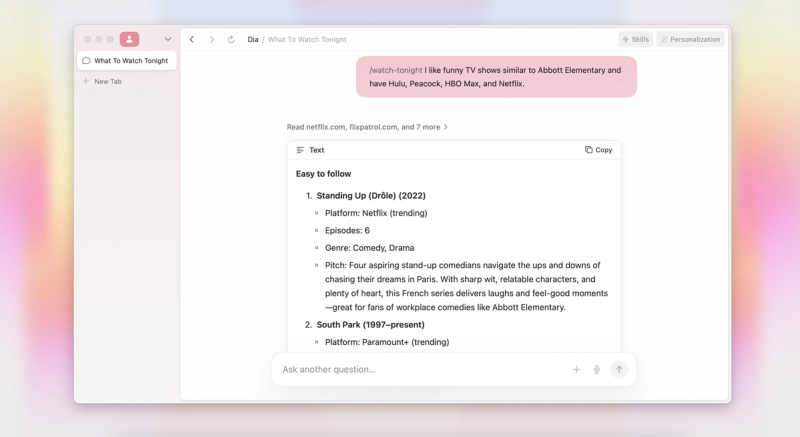
Task: Select the What To Watch Tonight tab
Action: [x=127, y=61]
